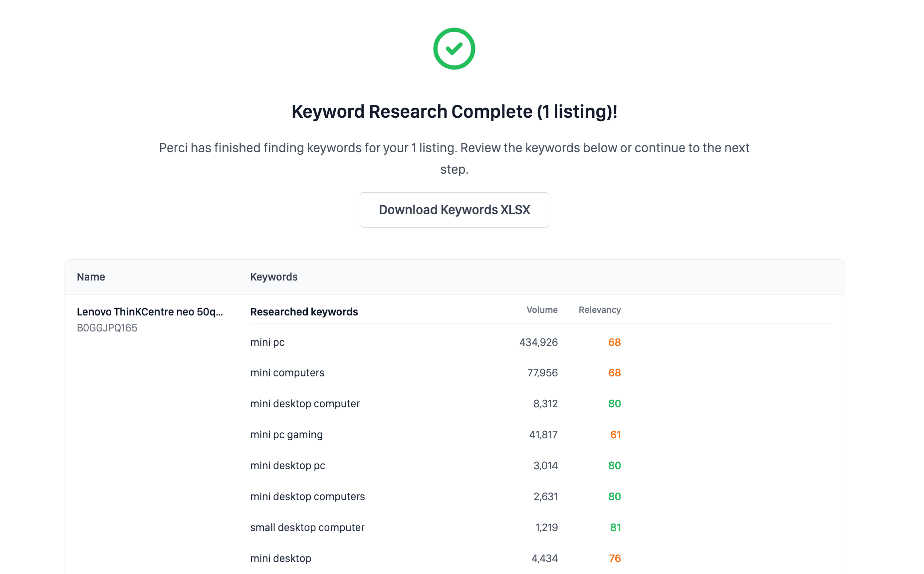Select the 'mini pc' keyword
The width and height of the screenshot is (924, 574).
pos(267,342)
